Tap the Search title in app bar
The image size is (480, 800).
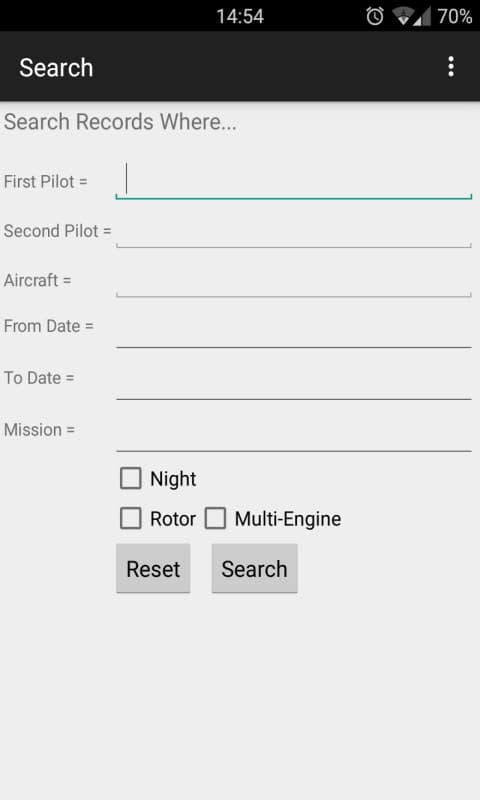click(x=56, y=67)
